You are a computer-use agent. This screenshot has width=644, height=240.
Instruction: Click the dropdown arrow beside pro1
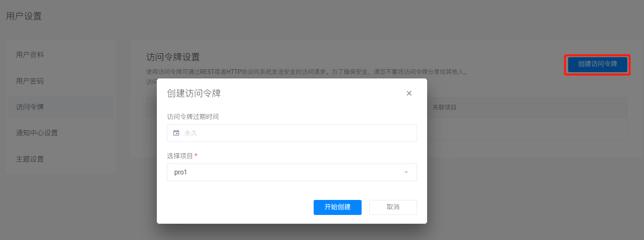click(x=406, y=172)
